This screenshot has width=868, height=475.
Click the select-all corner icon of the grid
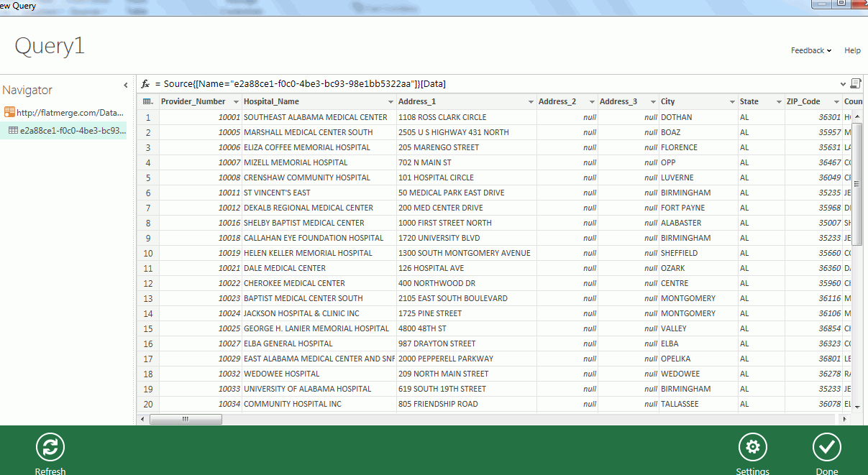click(146, 101)
